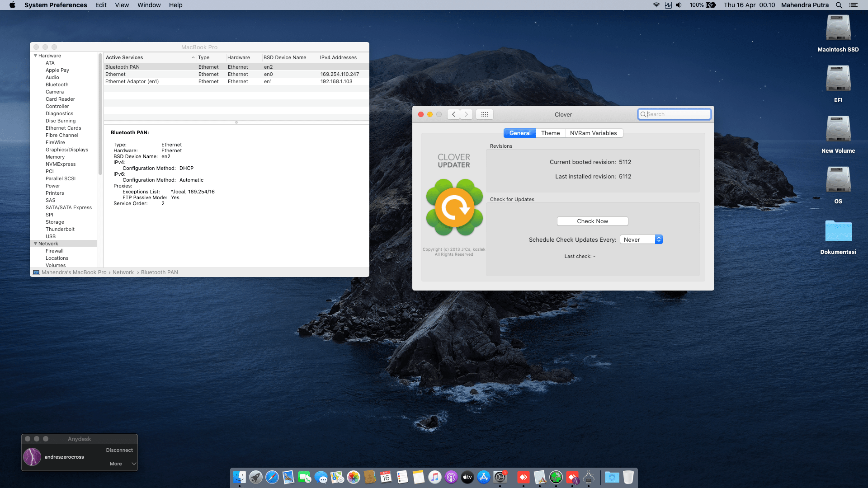
Task: Click the Clover Updater logo
Action: click(454, 207)
